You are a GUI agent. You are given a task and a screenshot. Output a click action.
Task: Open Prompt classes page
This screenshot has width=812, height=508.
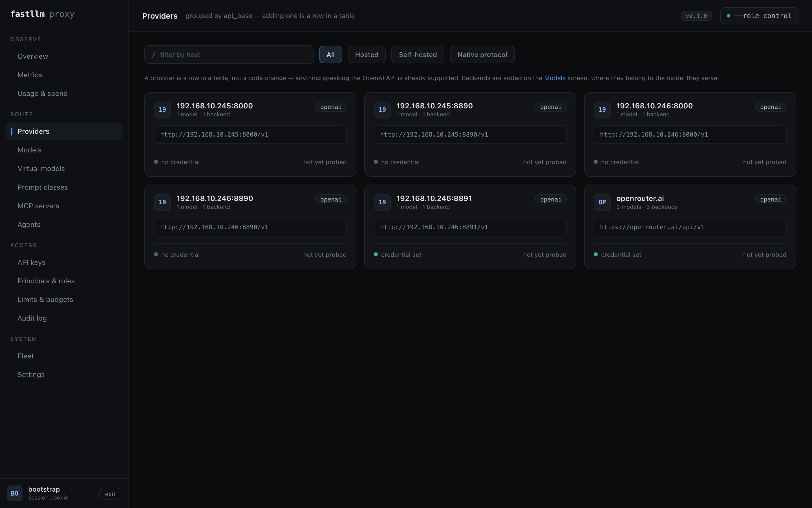(x=64, y=187)
